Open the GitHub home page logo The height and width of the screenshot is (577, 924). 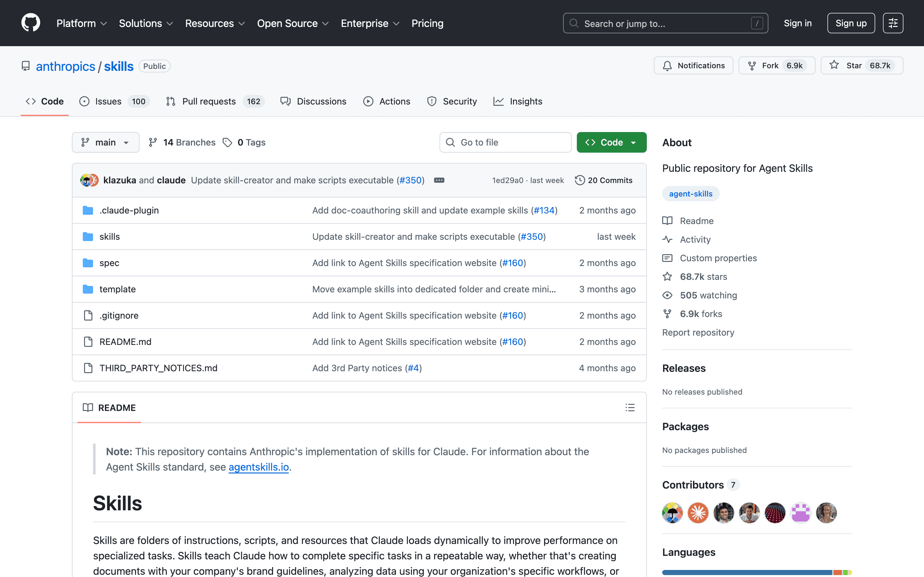[x=30, y=23]
